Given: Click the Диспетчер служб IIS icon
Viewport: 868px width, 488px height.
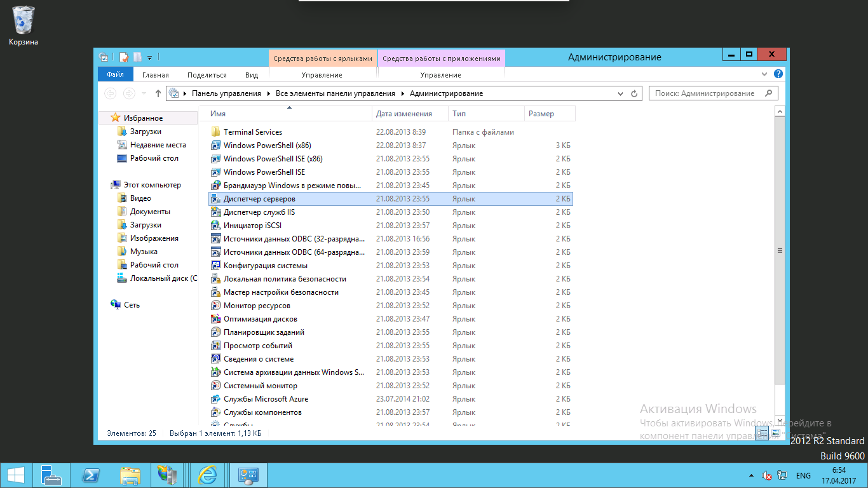Looking at the screenshot, I should (215, 212).
